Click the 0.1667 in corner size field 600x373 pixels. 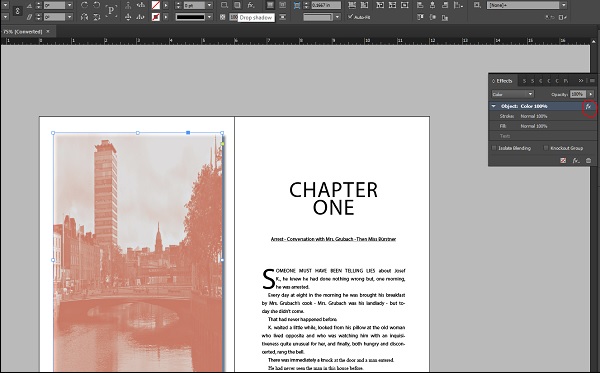click(326, 5)
